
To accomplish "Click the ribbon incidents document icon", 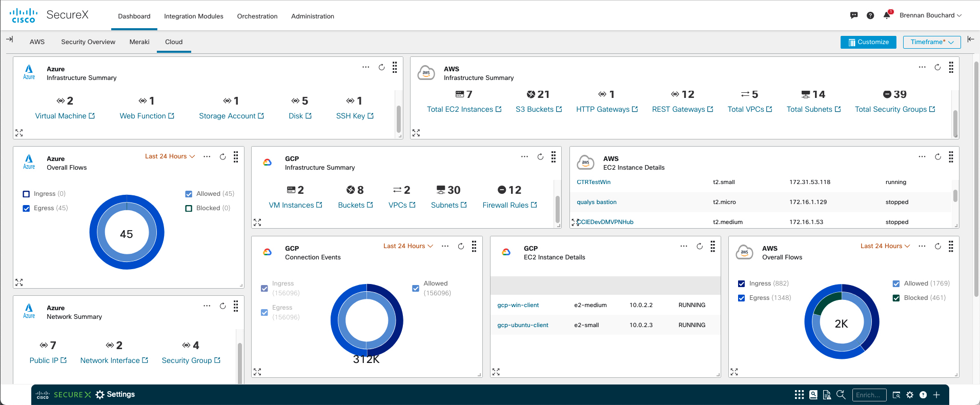I will pos(827,395).
